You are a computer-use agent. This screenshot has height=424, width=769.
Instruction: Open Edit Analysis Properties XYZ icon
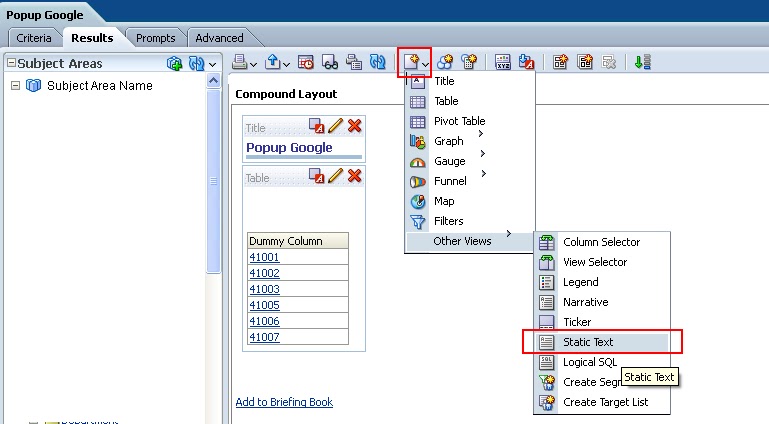(x=503, y=62)
